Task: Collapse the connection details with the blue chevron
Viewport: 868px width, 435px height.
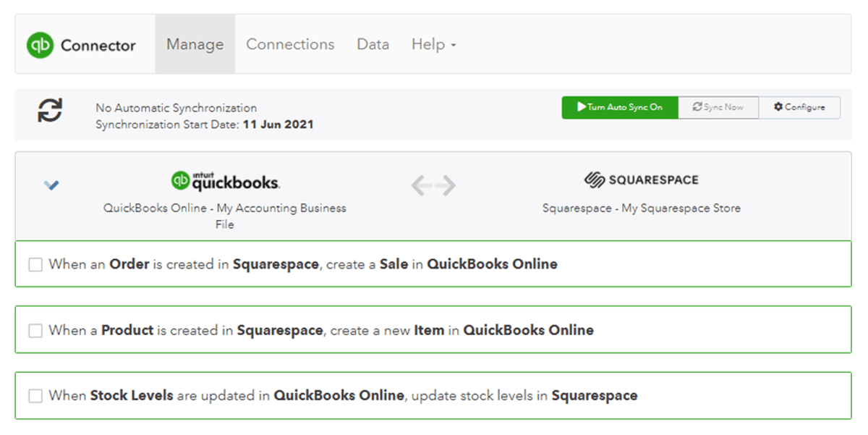Action: [x=51, y=185]
